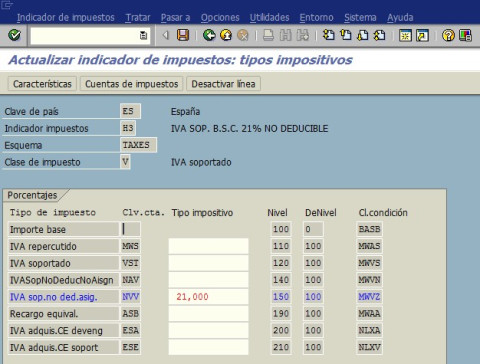Click the Cuentas de impuestos button
Image resolution: width=480 pixels, height=364 pixels.
132,84
